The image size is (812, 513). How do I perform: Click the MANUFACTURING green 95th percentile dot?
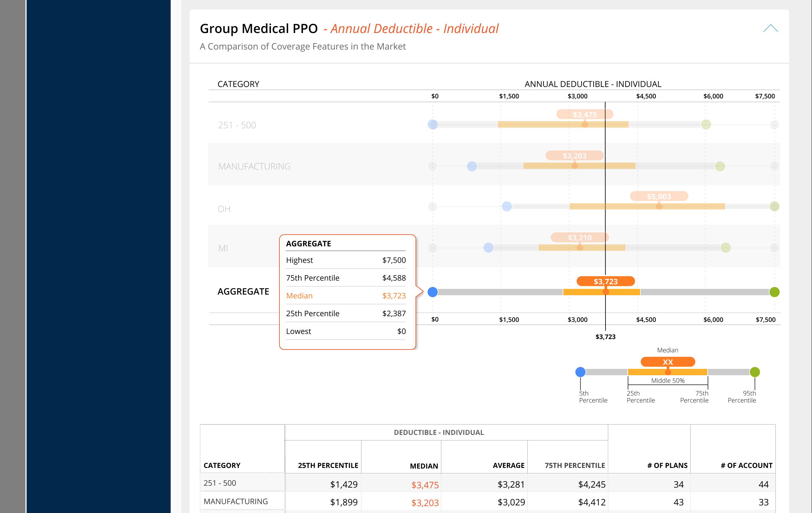tap(720, 166)
